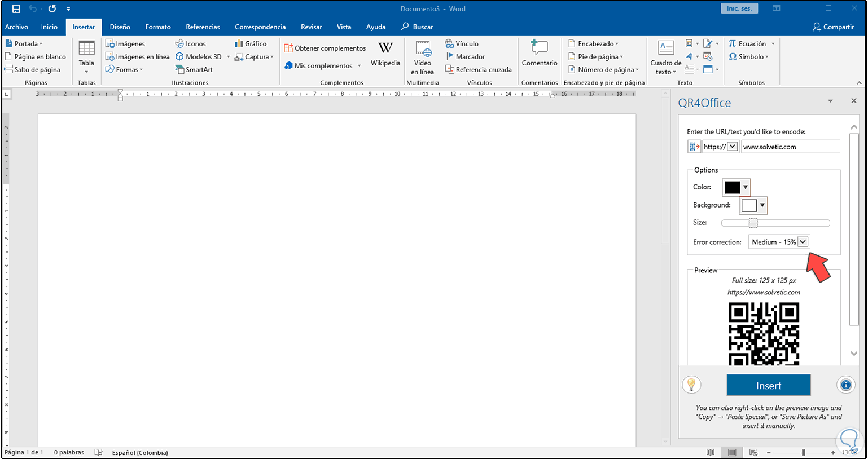The image size is (868, 459).
Task: Click the Insert button in QR4Office
Action: 768,386
